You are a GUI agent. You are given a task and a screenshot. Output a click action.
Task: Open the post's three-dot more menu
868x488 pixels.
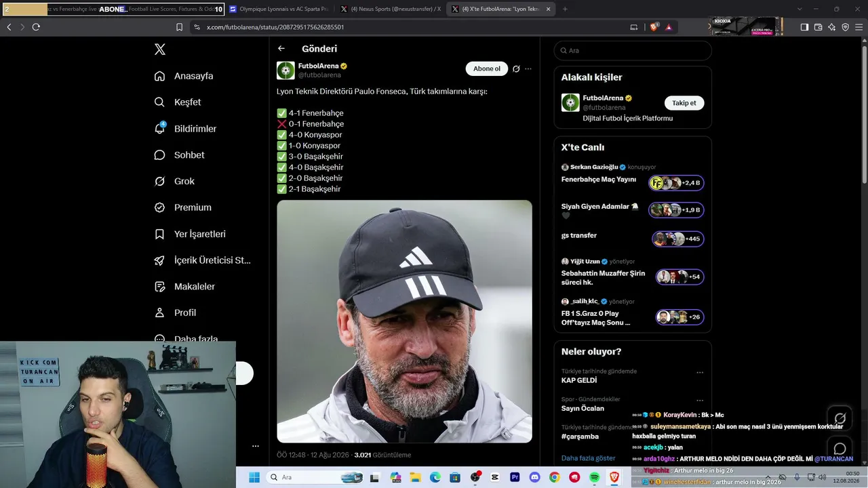tap(528, 68)
